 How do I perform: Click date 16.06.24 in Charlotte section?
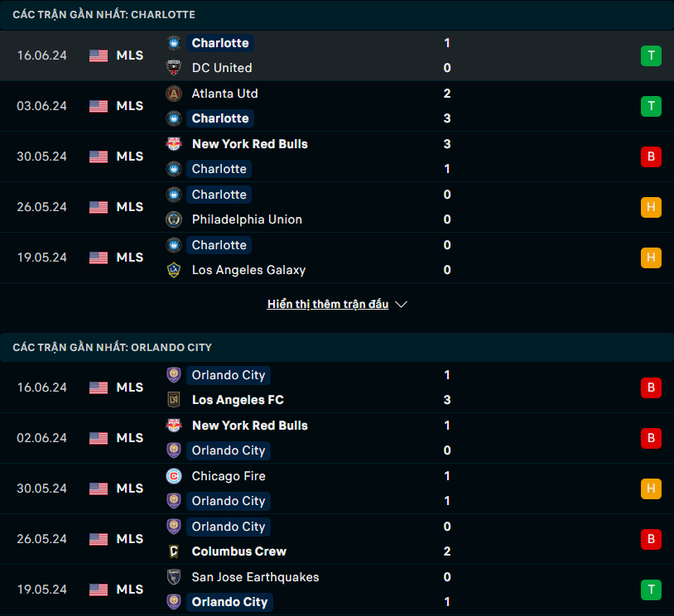point(41,55)
